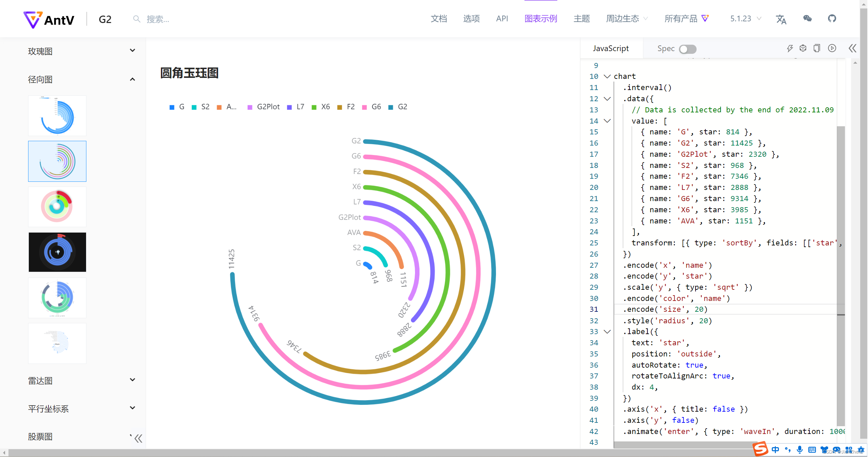
Task: Open the 周边生态 dropdown
Action: 627,19
